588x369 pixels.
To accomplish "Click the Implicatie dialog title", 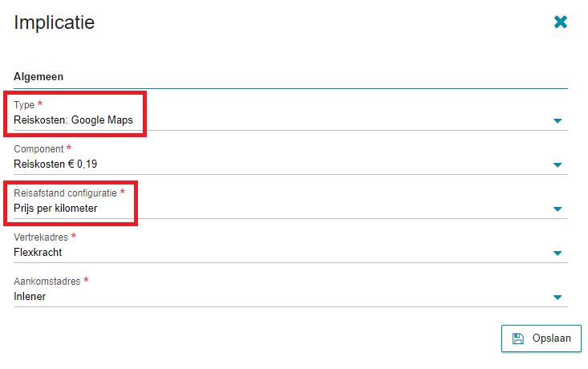I will pyautogui.click(x=55, y=22).
